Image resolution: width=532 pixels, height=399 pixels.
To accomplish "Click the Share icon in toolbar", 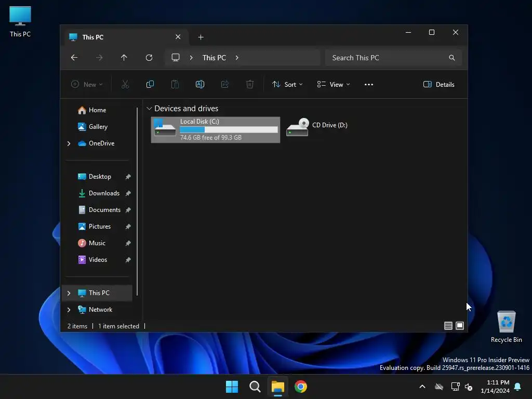I will [x=224, y=85].
